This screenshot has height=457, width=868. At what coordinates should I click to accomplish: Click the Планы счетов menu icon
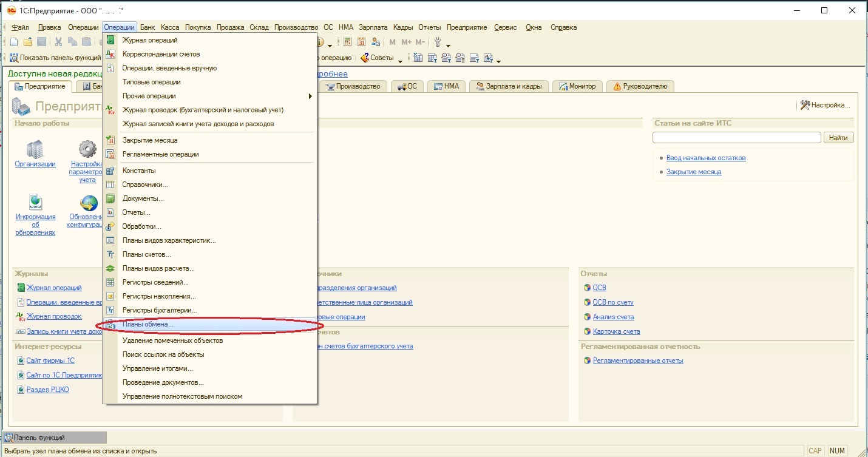point(110,254)
